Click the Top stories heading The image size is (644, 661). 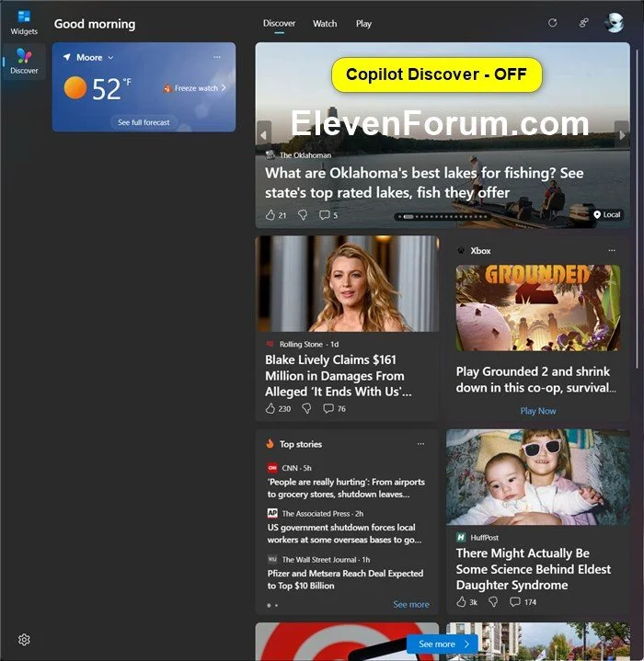pos(300,444)
